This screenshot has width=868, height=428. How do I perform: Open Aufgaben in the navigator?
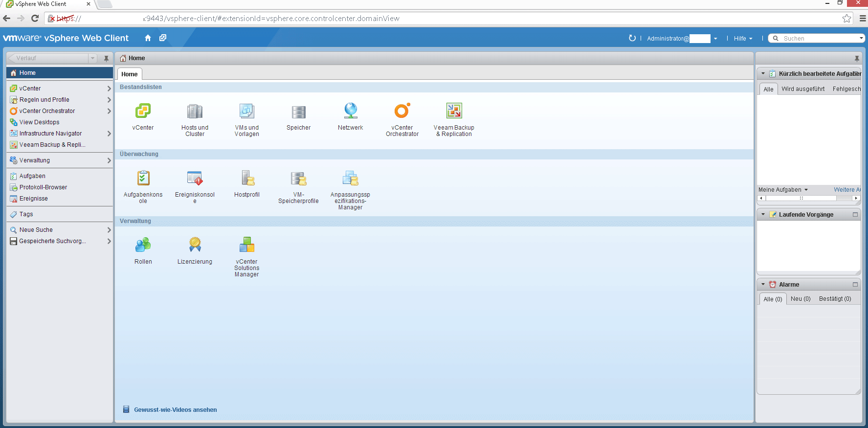60,176
